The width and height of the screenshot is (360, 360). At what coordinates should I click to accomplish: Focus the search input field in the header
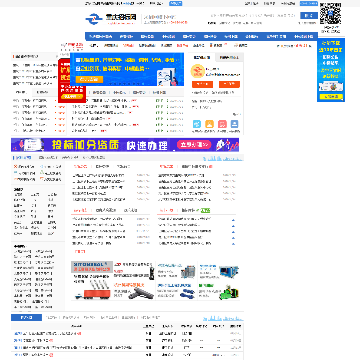pyautogui.click(x=254, y=15)
